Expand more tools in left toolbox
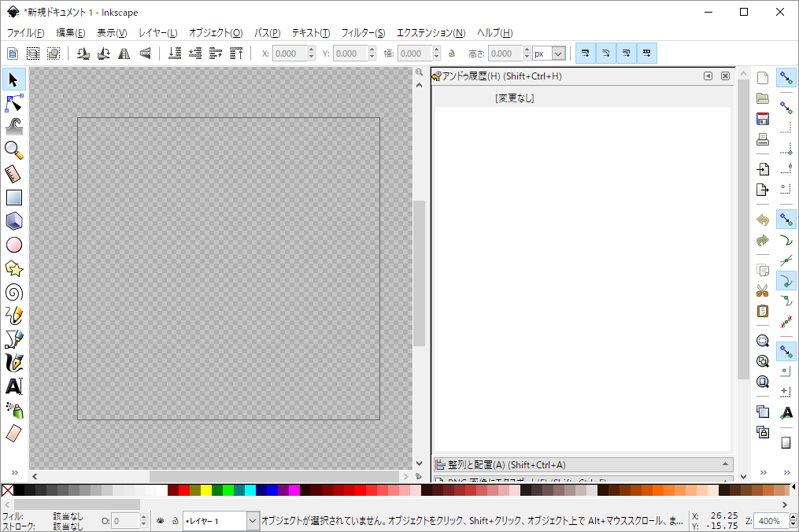Screen dimensions: 799x532 point(14,472)
